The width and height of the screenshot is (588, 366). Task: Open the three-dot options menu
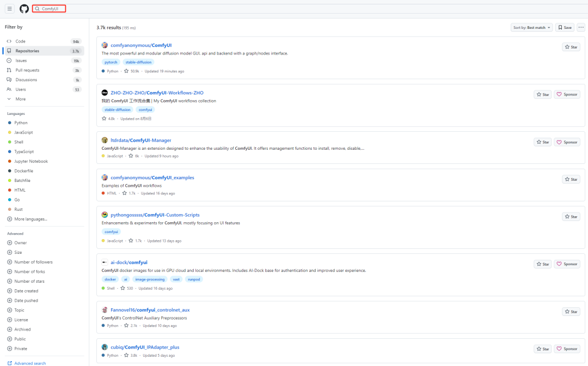(x=581, y=27)
